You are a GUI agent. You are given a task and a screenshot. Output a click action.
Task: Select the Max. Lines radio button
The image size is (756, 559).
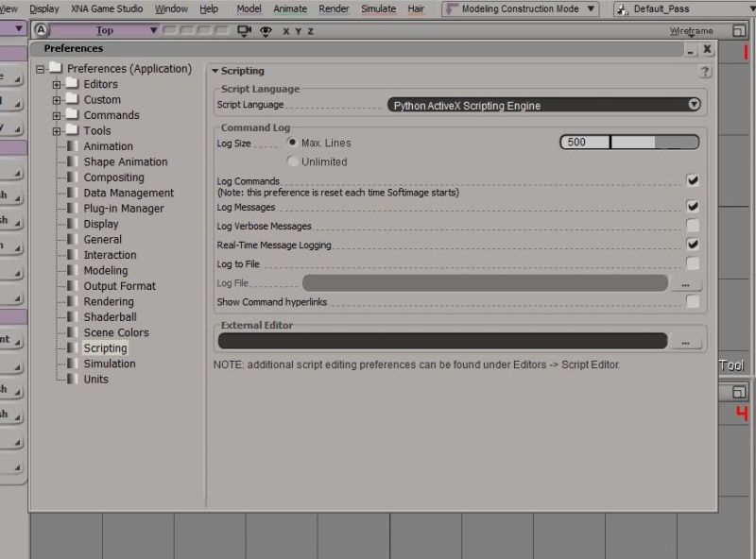tap(292, 143)
